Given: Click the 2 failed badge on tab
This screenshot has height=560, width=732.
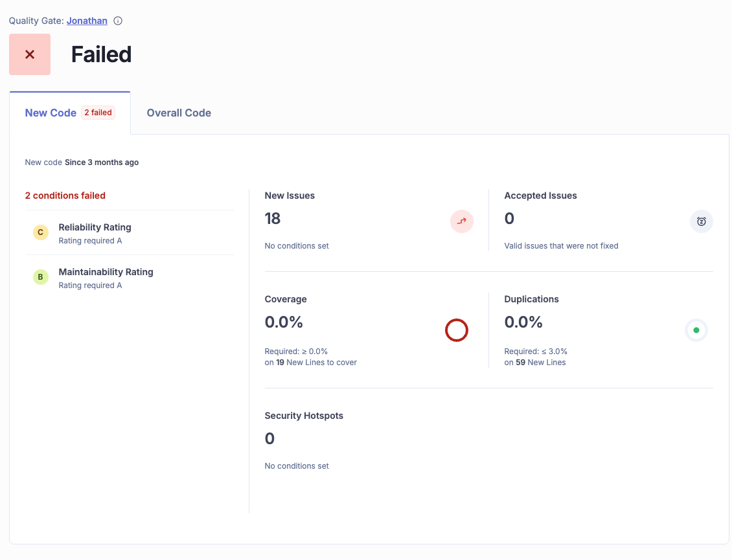Looking at the screenshot, I should (98, 113).
